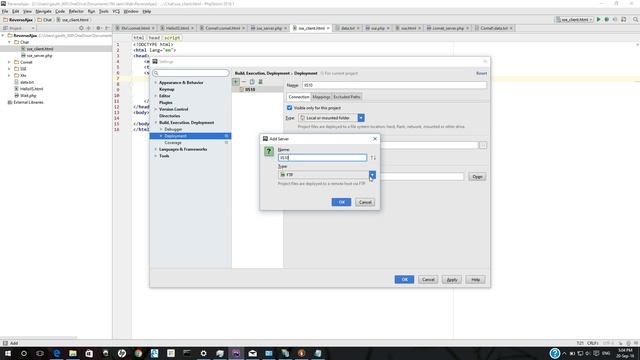Open the VCS menu
Viewport: 640px width, 360px height.
[x=116, y=11]
